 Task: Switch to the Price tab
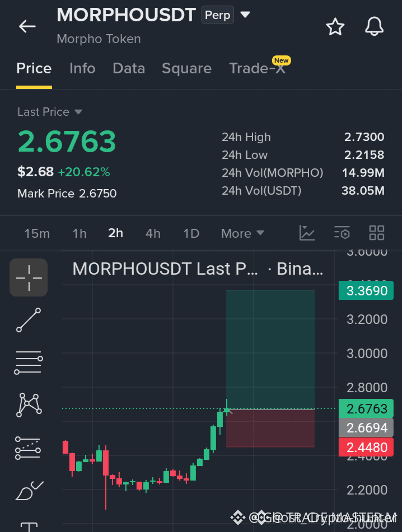click(x=34, y=68)
